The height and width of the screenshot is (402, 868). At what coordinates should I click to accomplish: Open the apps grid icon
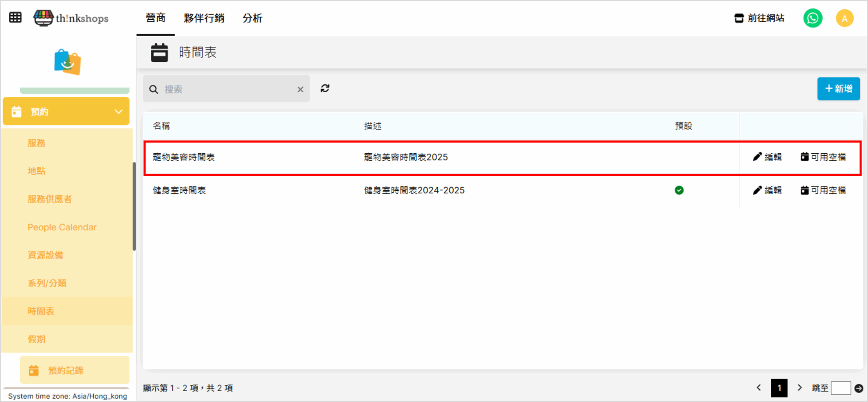[x=15, y=17]
